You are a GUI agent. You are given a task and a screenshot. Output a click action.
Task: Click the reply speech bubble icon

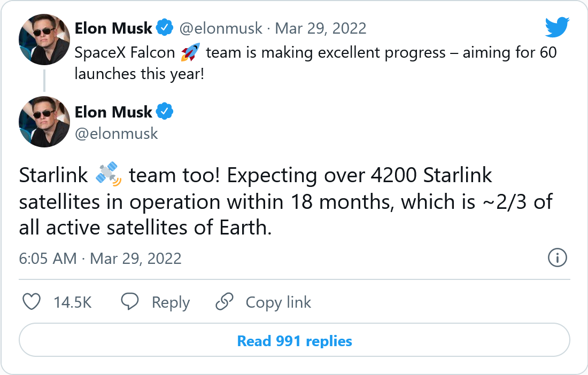[x=130, y=302]
